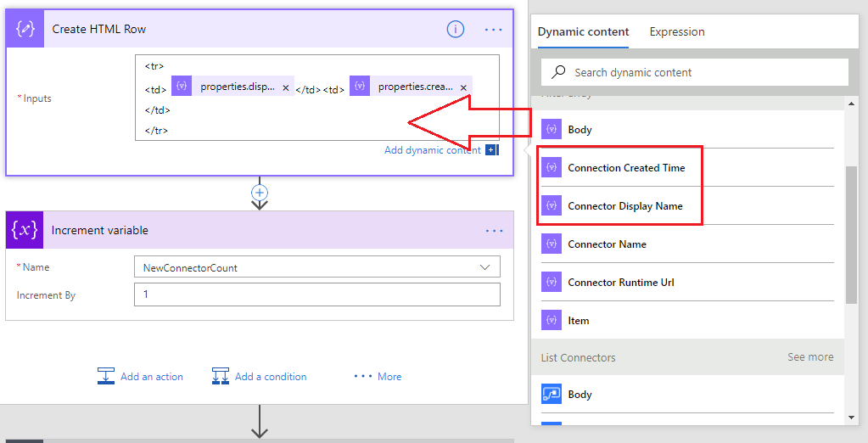The width and height of the screenshot is (868, 443).
Task: Open the Increment variable ellipsis menu
Action: (x=494, y=230)
